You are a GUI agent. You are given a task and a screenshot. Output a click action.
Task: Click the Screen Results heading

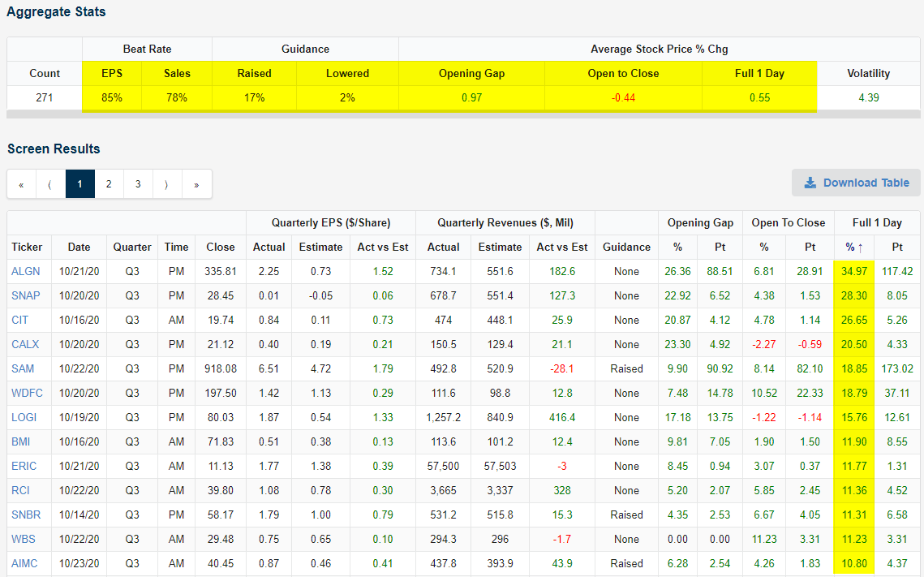coord(54,149)
